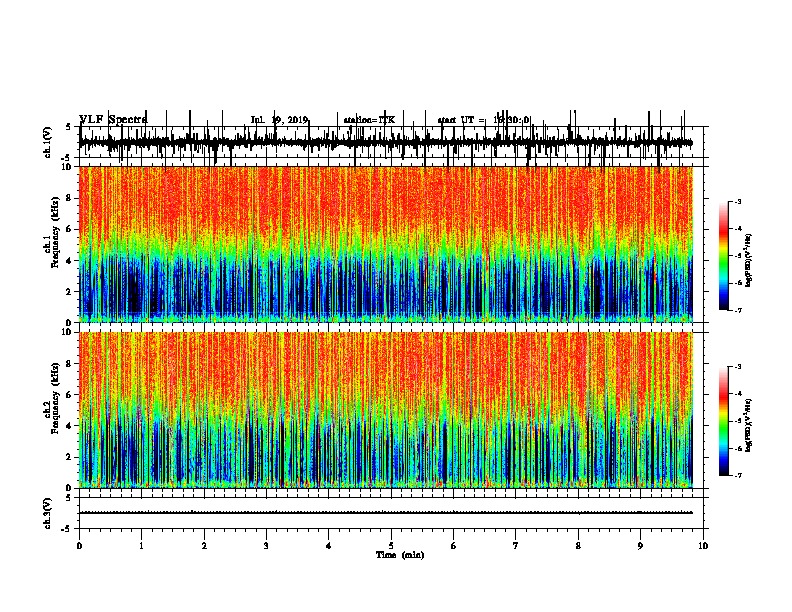Click the ch.2 spectrogram "4" kHz tick label
The height and width of the screenshot is (612, 792).
click(x=70, y=426)
